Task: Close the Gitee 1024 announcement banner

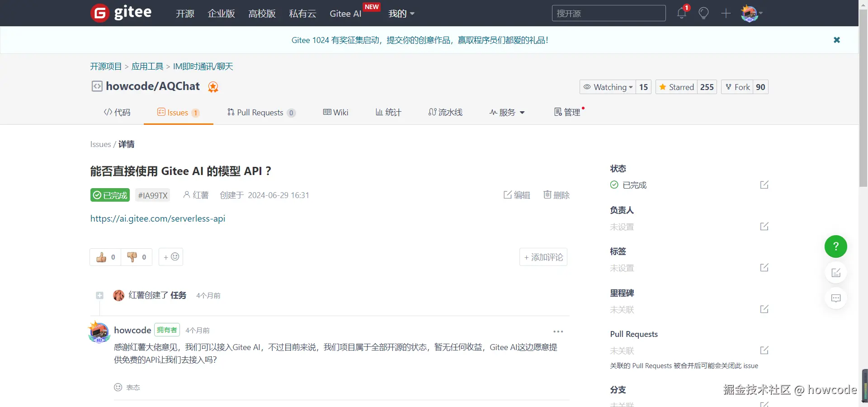Action: [x=837, y=40]
